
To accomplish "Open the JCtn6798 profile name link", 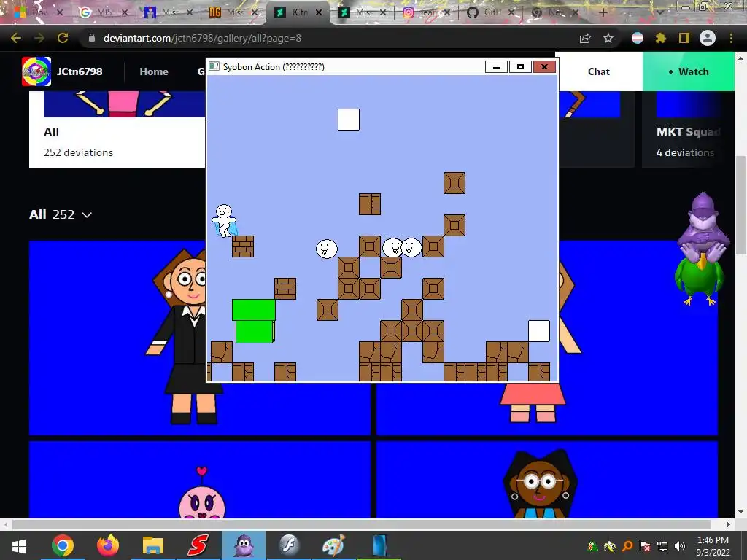I will [80, 71].
